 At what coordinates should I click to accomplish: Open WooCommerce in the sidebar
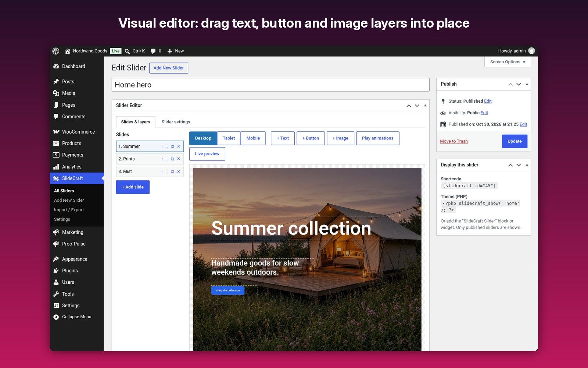[77, 132]
